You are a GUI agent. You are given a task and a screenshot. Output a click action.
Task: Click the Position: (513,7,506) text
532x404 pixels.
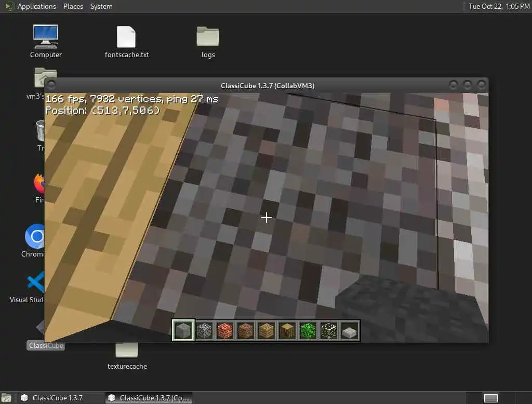(102, 110)
